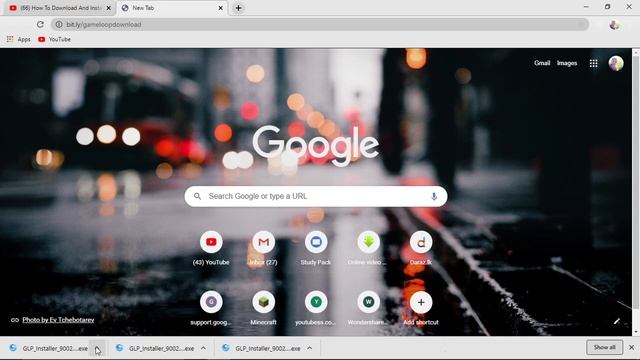Expand options for second GLP_Installer download

203,348
